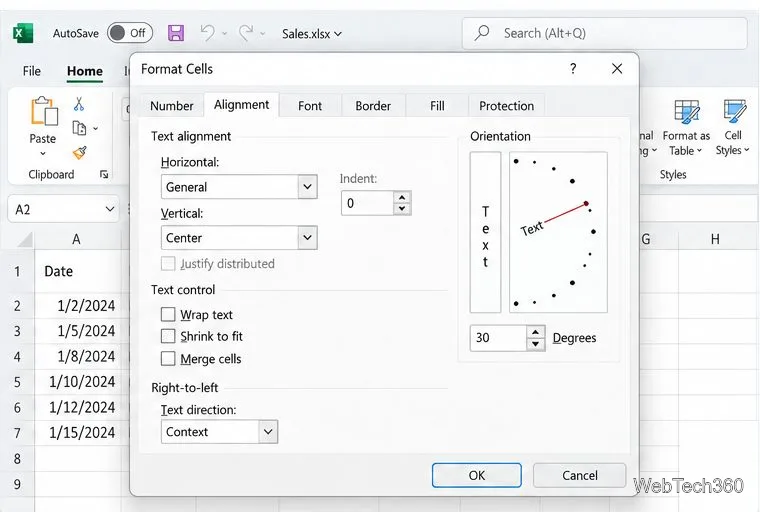
Task: Click the Excel app logo icon
Action: pyautogui.click(x=23, y=33)
